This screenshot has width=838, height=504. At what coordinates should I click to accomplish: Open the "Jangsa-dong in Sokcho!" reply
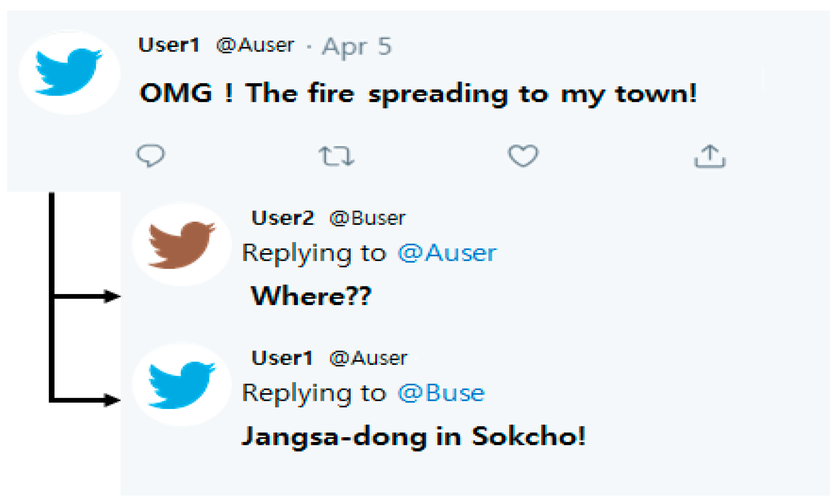pos(413,436)
